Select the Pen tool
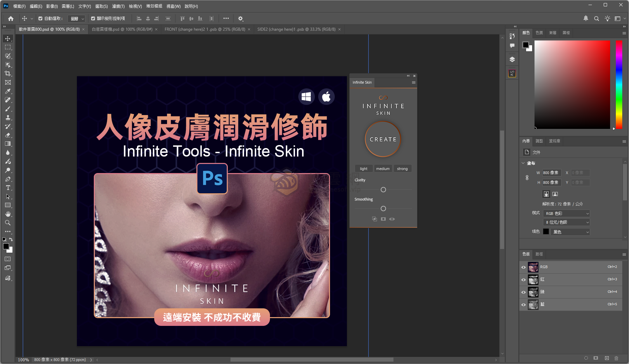629x364 pixels. pos(8,179)
